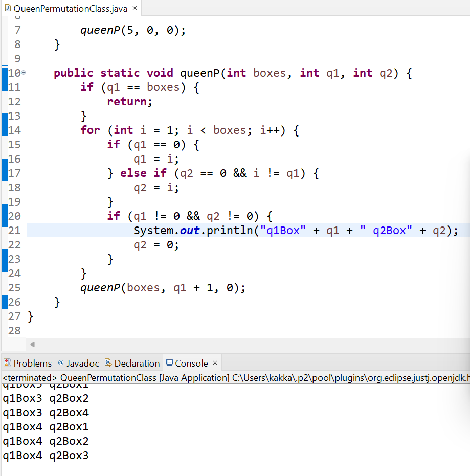Click line number 21 in the gutter
This screenshot has height=476, width=470.
click(14, 231)
